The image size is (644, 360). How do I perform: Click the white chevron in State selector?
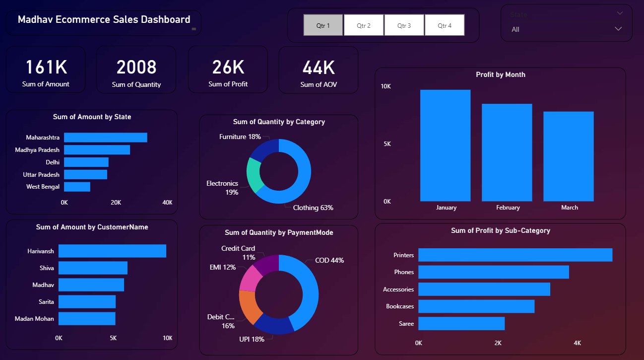coord(618,29)
